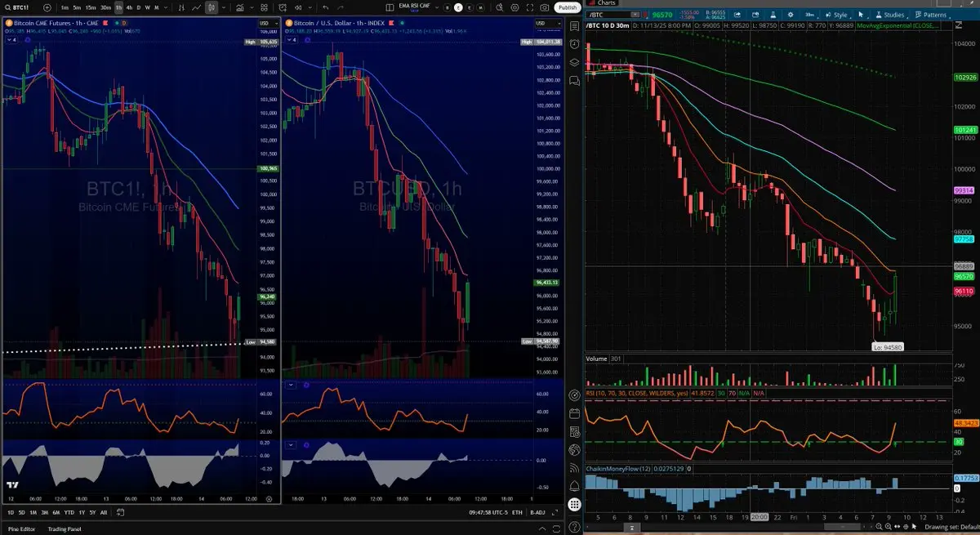The width and height of the screenshot is (980, 535).
Task: Open the object tree layers icon
Action: click(x=574, y=61)
